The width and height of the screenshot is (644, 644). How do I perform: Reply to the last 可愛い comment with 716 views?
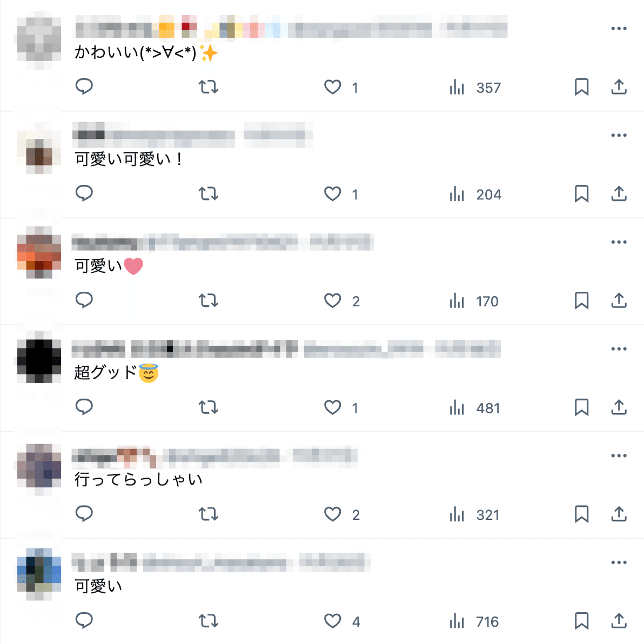(84, 621)
